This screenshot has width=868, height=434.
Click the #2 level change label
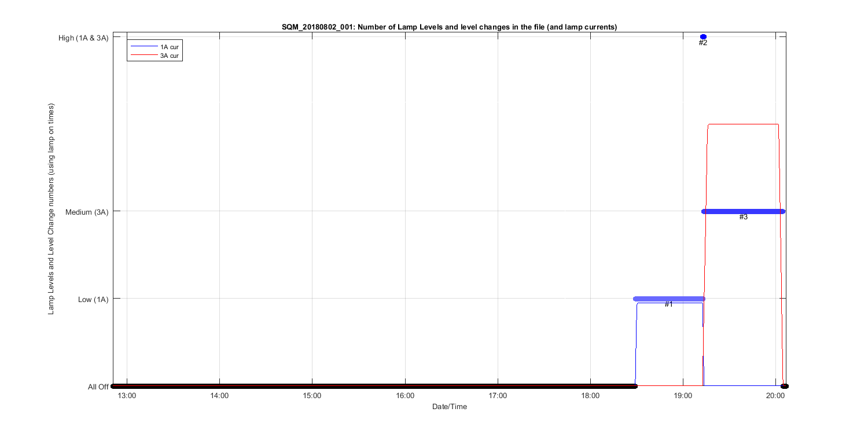coord(703,43)
